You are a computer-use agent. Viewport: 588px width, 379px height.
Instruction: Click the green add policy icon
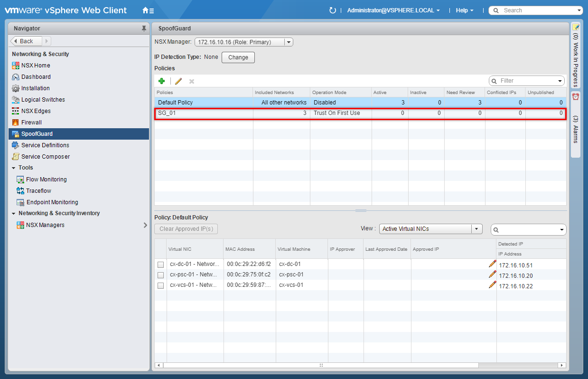pyautogui.click(x=162, y=81)
